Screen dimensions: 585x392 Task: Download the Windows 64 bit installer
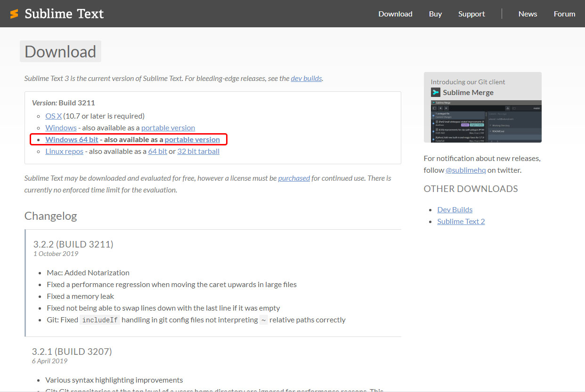pos(72,139)
